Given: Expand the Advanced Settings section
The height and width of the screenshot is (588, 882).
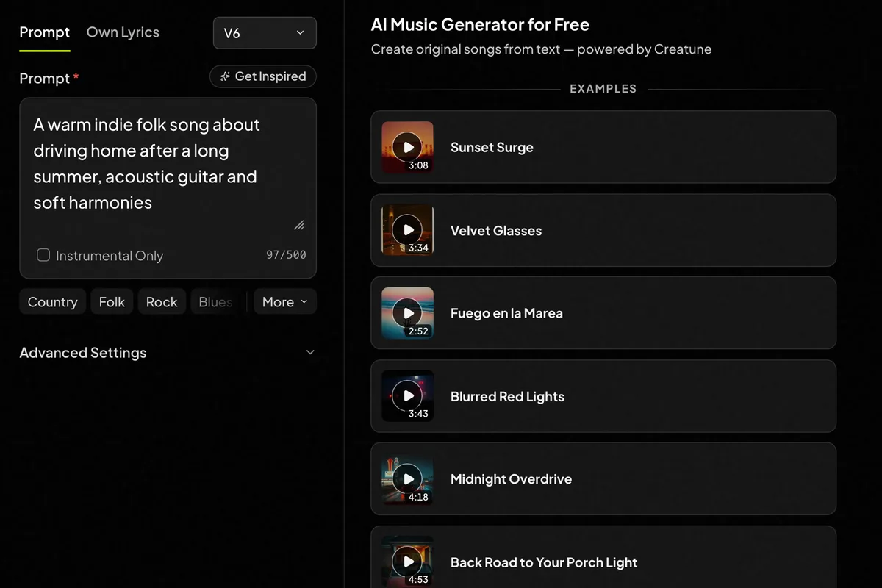Looking at the screenshot, I should [168, 353].
